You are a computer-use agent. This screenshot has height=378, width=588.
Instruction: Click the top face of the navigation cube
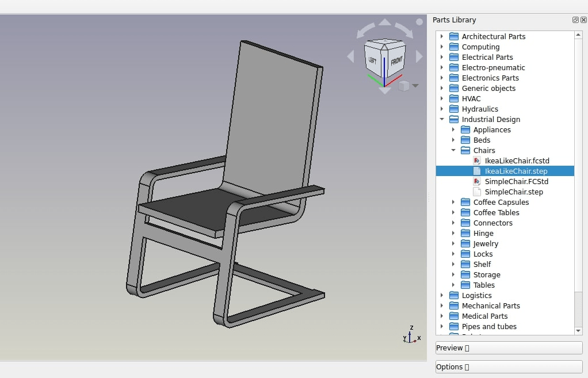pyautogui.click(x=384, y=43)
